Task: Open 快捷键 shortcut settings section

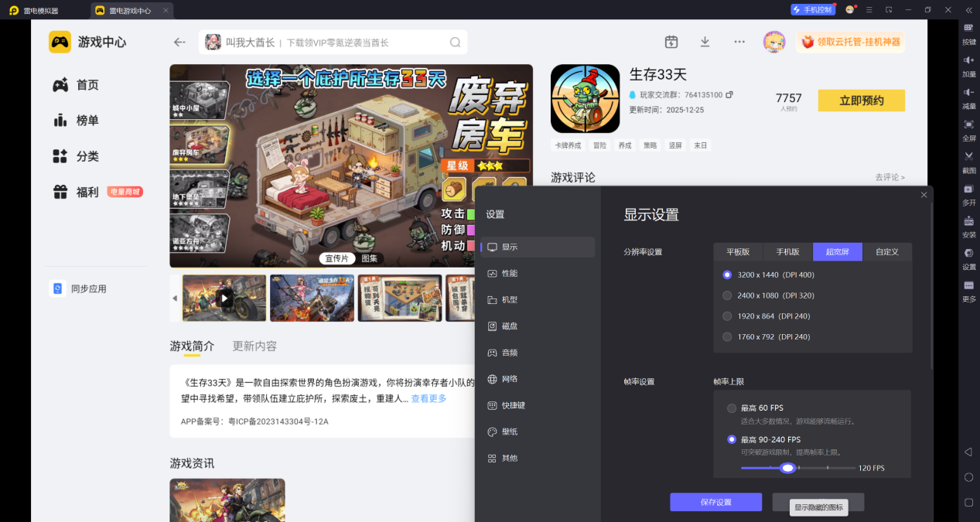Action: click(x=538, y=405)
